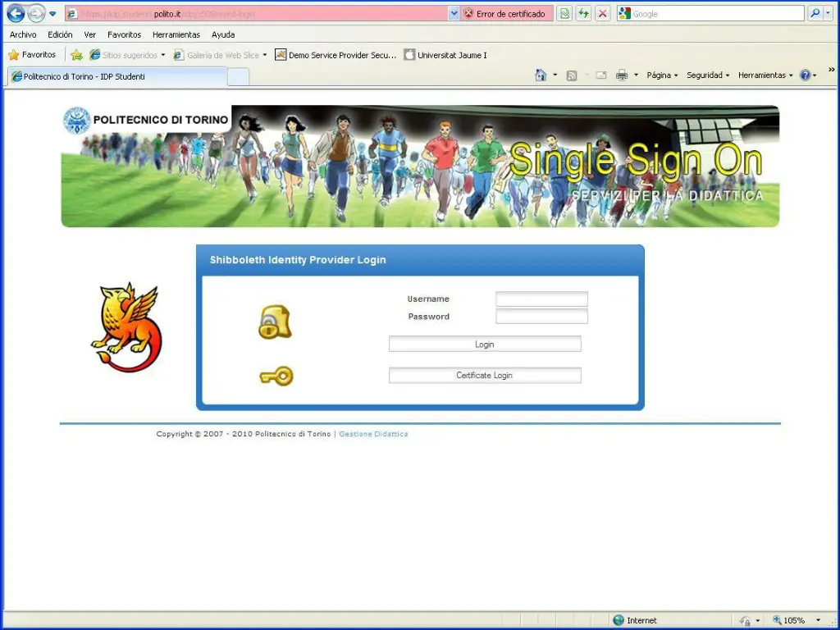
Task: Click the RSS feeds icon
Action: coord(572,75)
